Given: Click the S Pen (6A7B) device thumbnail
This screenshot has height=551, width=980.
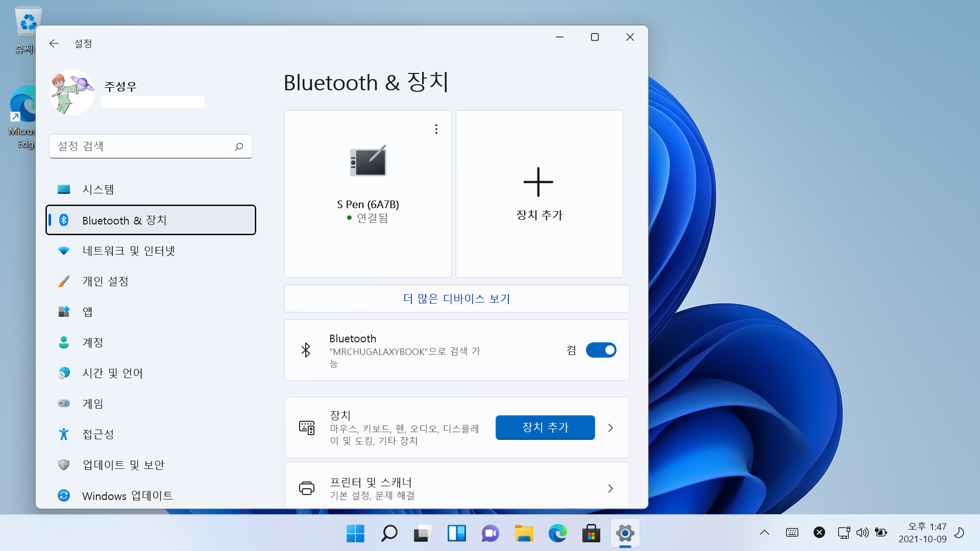Looking at the screenshot, I should pyautogui.click(x=368, y=161).
